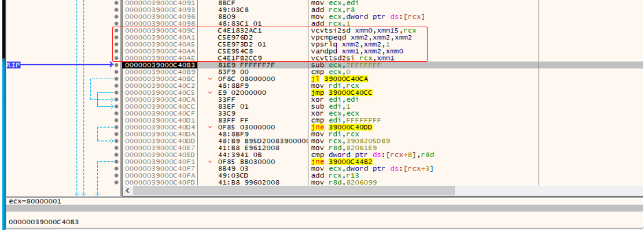Click the opcode bytes '41:B8 E9612008'
Viewport: 644px width, 230px height.
248,147
